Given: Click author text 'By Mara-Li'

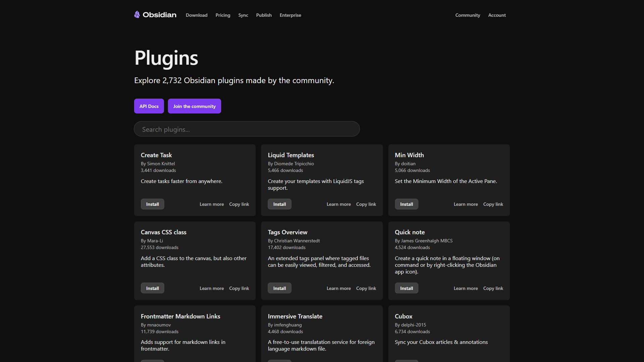Looking at the screenshot, I should (x=152, y=241).
